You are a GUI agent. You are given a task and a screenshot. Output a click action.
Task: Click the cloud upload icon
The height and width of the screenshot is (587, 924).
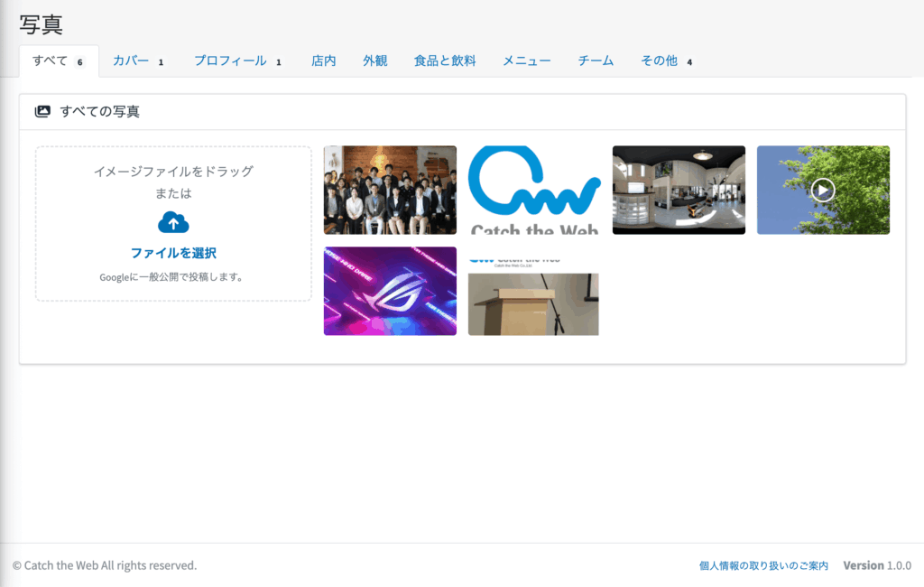point(173,222)
